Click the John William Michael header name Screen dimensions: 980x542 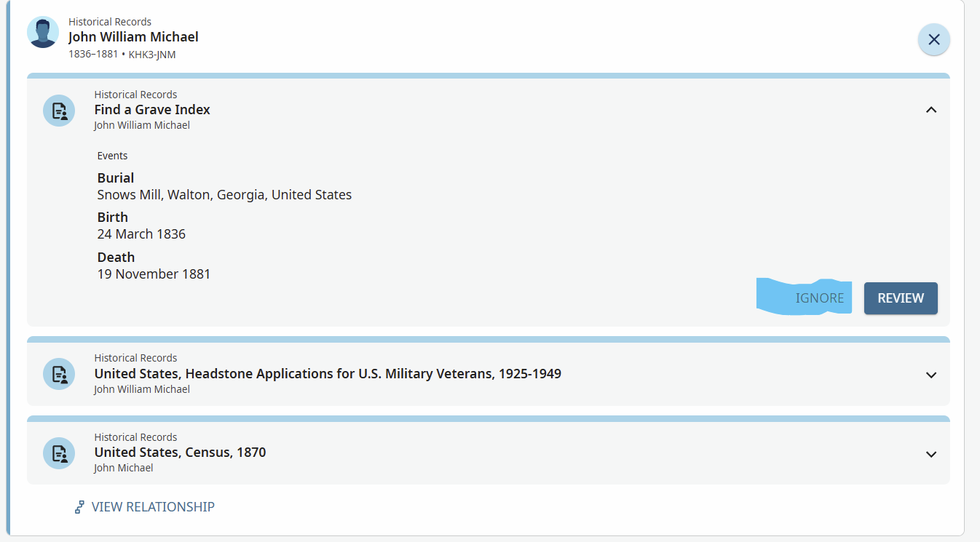(x=133, y=36)
